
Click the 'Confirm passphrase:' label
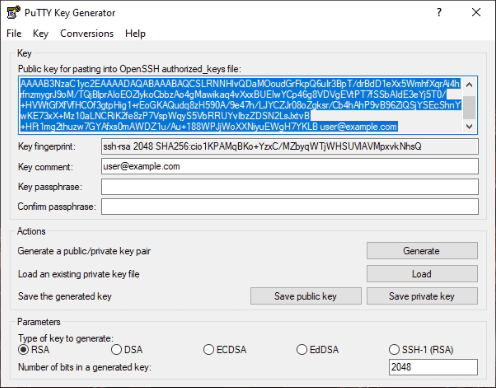tap(57, 207)
